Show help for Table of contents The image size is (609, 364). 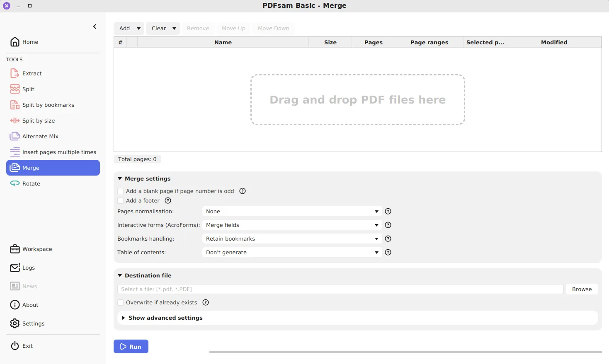(388, 252)
